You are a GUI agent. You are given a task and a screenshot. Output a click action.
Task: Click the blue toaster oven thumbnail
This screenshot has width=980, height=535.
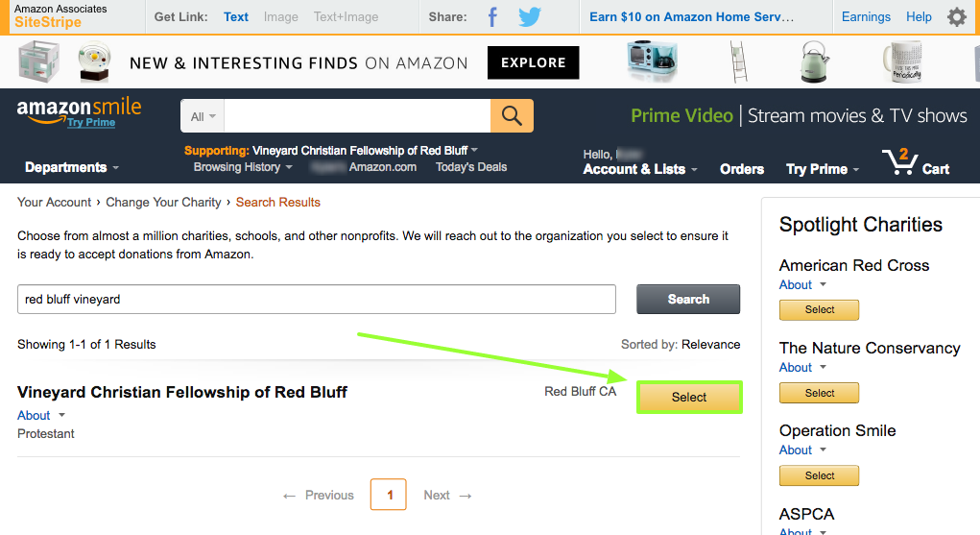tap(652, 61)
